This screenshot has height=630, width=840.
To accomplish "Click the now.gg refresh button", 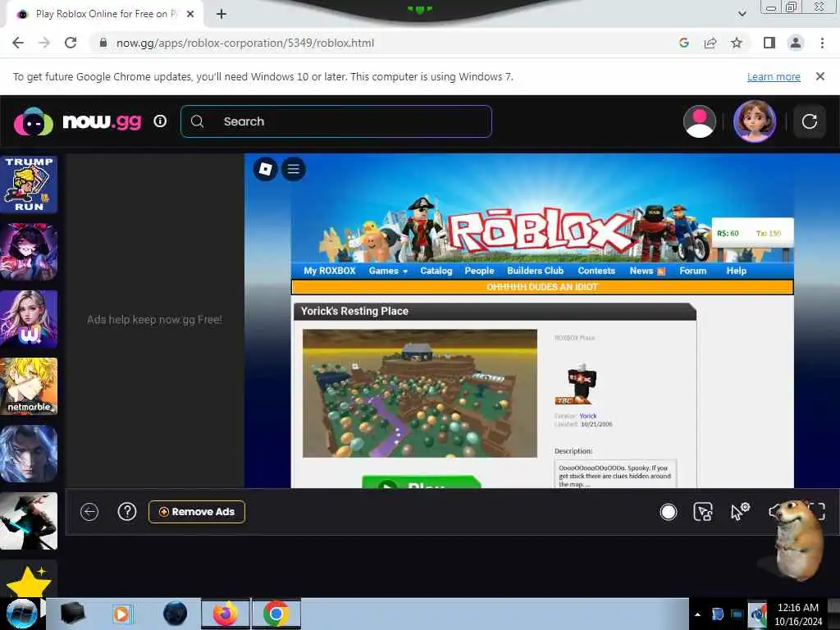I will pyautogui.click(x=809, y=121).
